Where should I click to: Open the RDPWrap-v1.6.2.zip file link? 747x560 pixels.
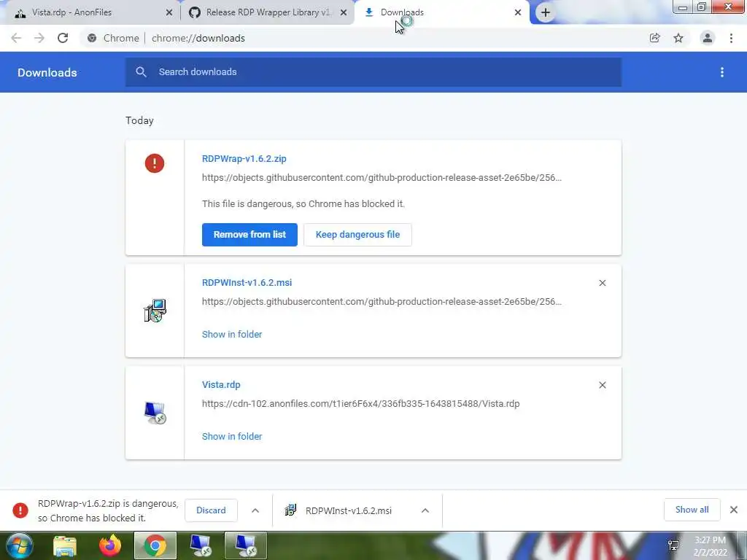point(244,158)
